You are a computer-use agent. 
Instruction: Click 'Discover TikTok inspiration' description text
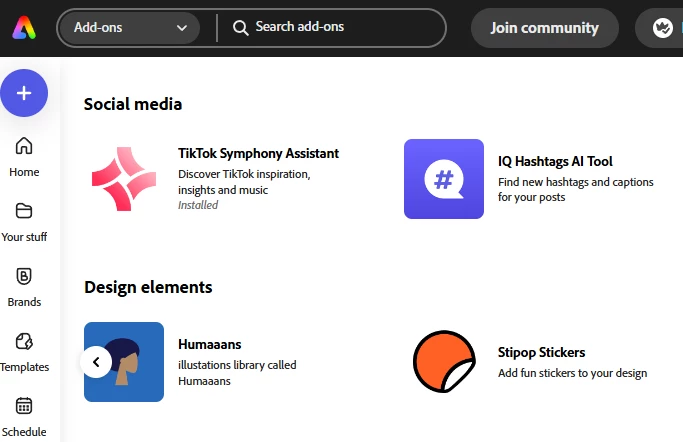click(x=244, y=182)
